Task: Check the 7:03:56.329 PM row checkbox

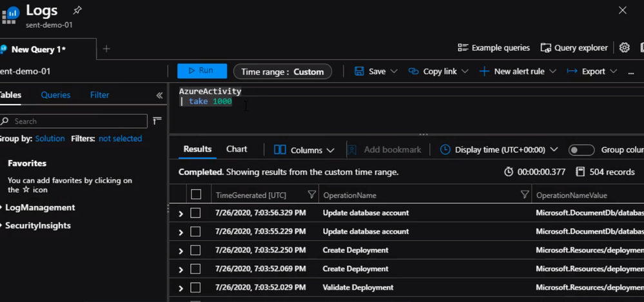Action: (195, 213)
